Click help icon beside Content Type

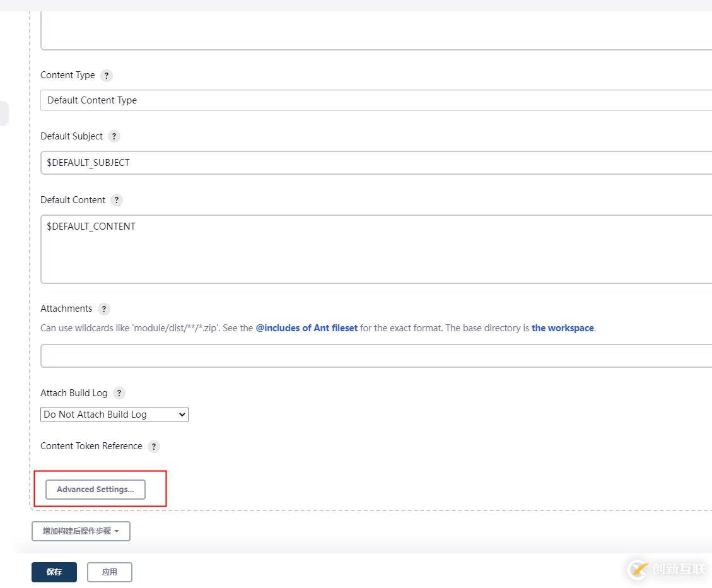tap(107, 76)
